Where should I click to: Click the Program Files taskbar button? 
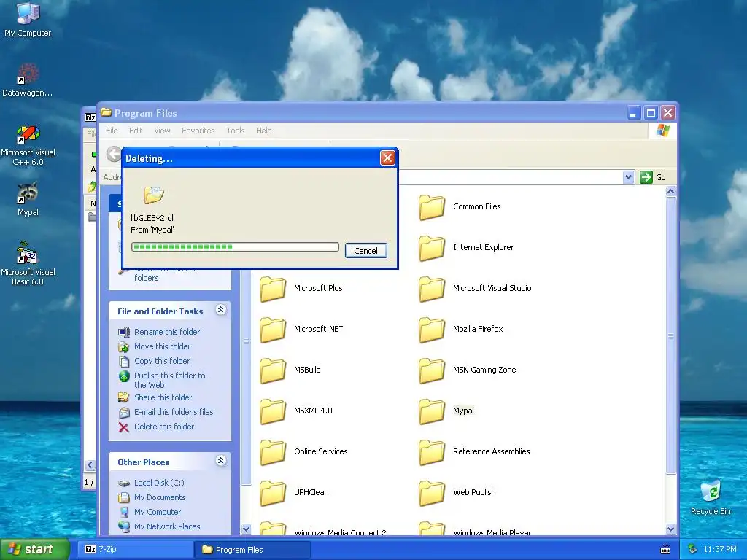point(252,550)
